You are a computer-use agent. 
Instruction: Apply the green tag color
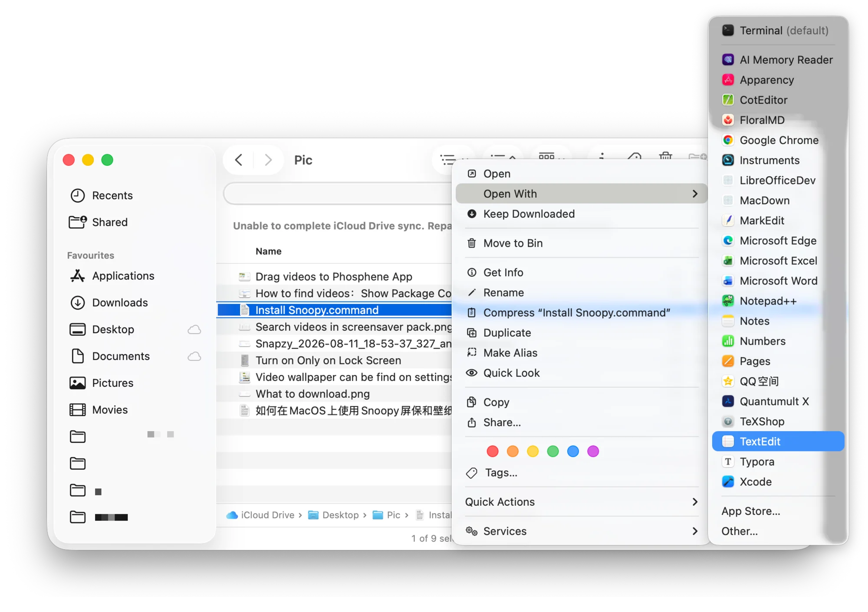(x=553, y=451)
